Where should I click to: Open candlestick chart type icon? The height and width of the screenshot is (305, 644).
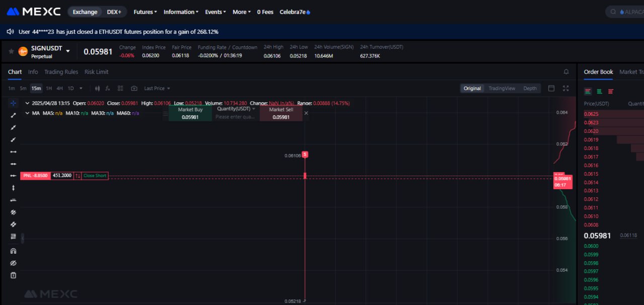click(x=97, y=88)
